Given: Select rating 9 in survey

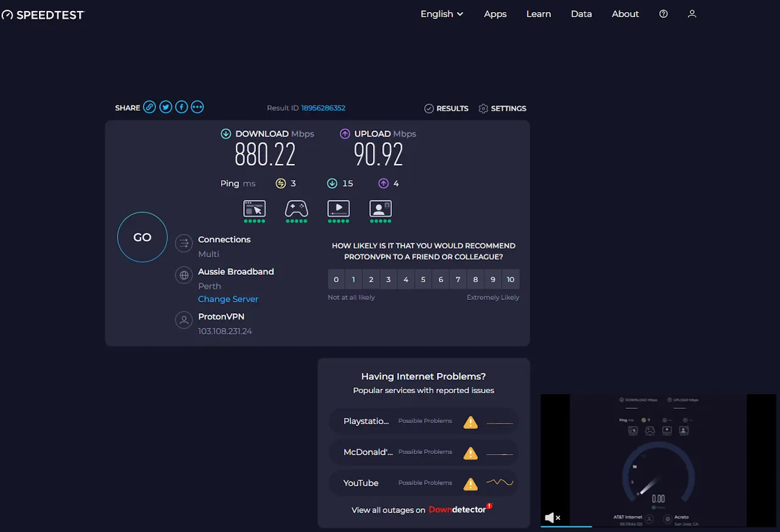Looking at the screenshot, I should [x=493, y=280].
